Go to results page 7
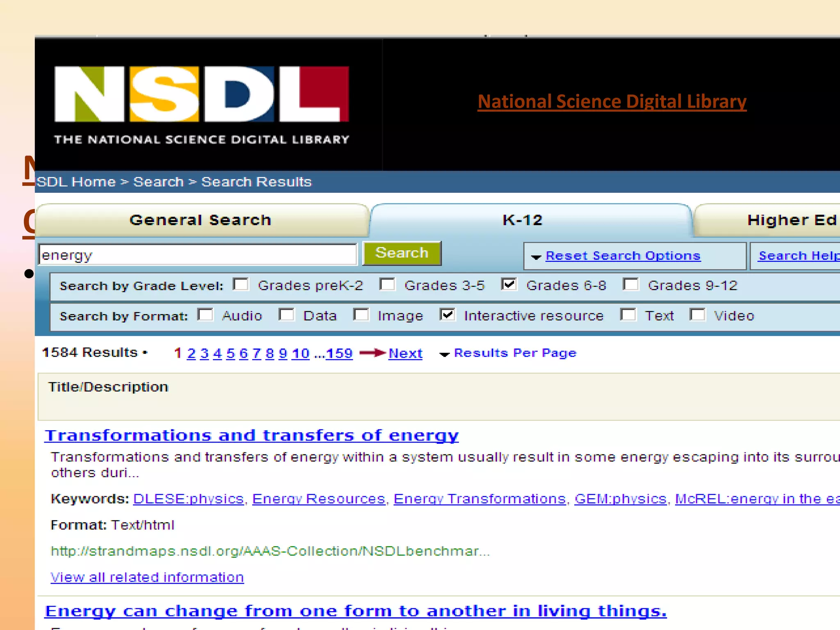Image resolution: width=840 pixels, height=630 pixels. point(257,353)
